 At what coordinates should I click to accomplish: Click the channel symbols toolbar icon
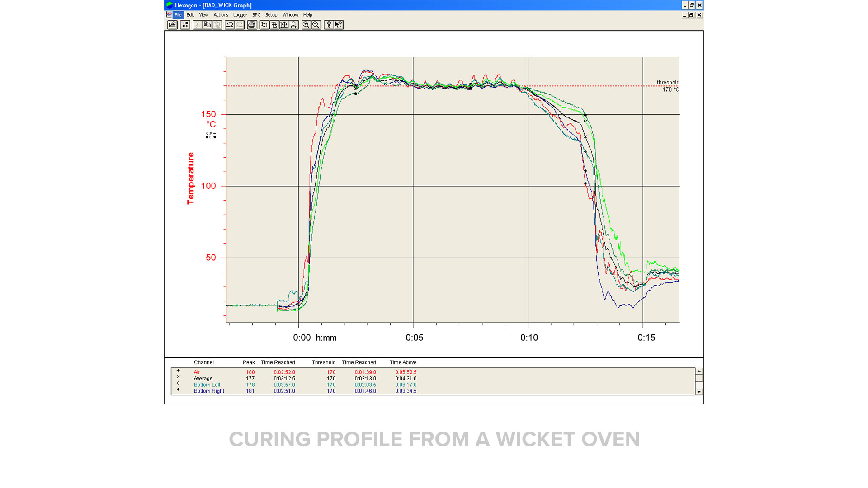coord(185,25)
